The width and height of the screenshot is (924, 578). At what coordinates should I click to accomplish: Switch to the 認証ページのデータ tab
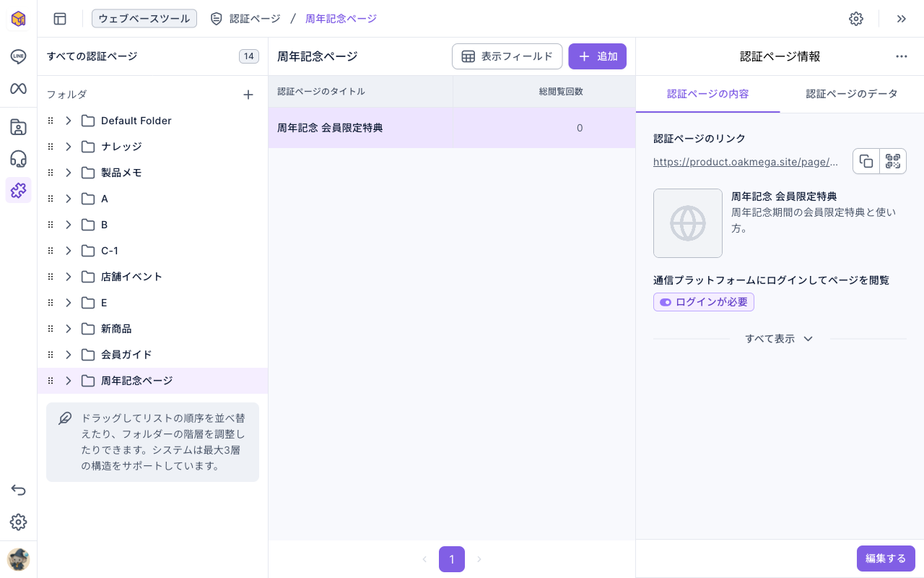point(852,94)
